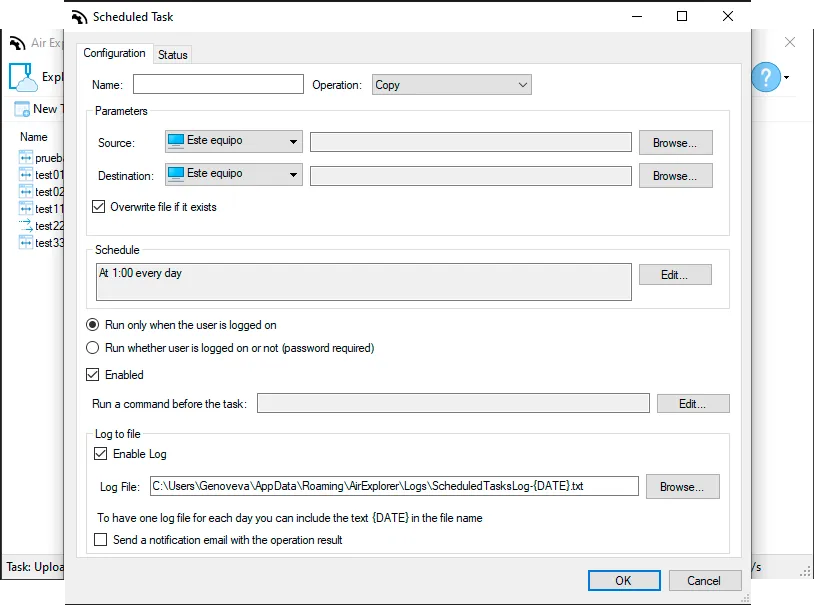The height and width of the screenshot is (605, 814).
Task: Click the Log File path field
Action: 394,486
